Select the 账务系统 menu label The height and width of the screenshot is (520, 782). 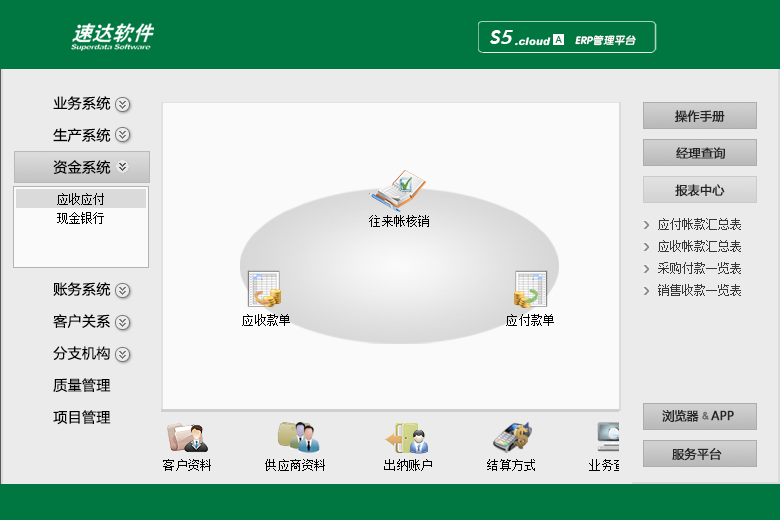(82, 290)
